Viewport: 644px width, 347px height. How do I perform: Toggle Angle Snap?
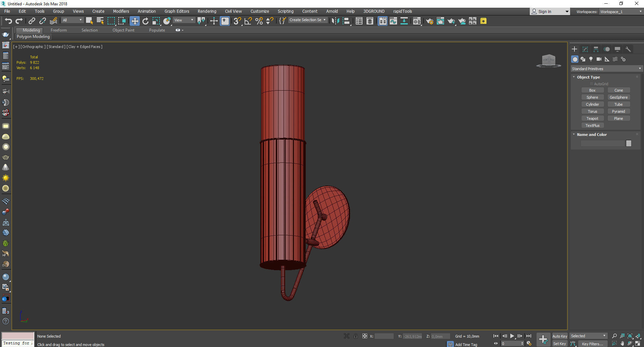(x=248, y=21)
